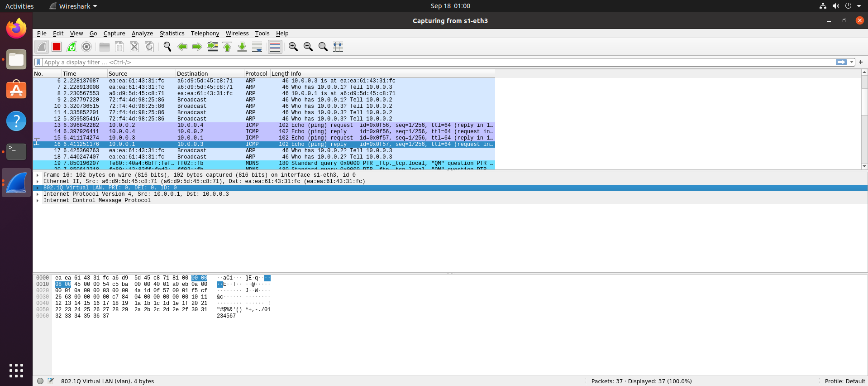The image size is (868, 386).
Task: Sort packets by the No. column
Action: (47, 73)
